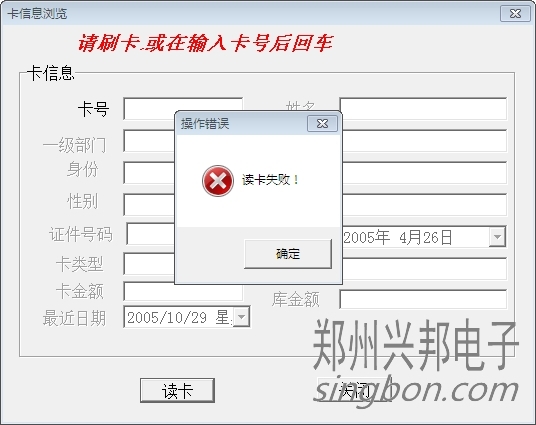This screenshot has width=536, height=425.
Task: Close the 操作错误 dialog with X
Action: (x=322, y=123)
